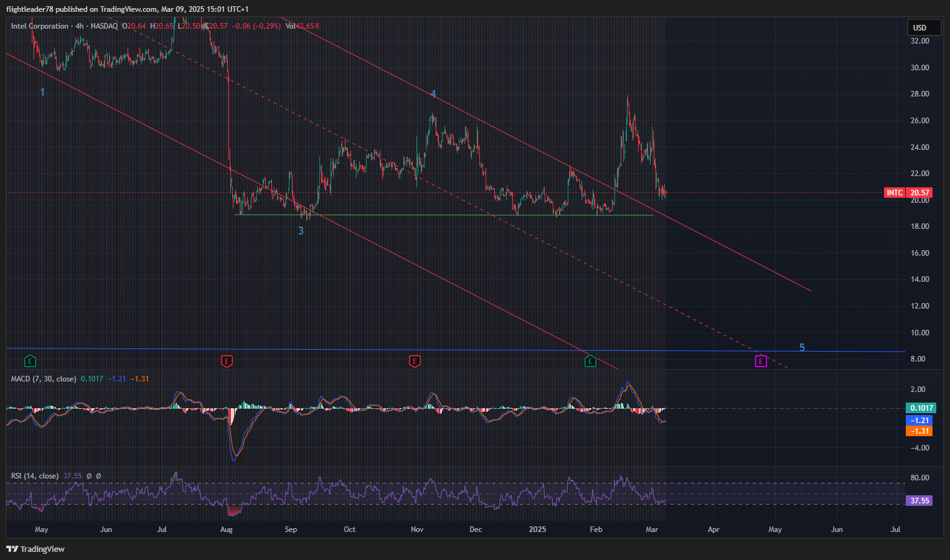Click the Apr time axis label
The width and height of the screenshot is (950, 560).
click(713, 530)
